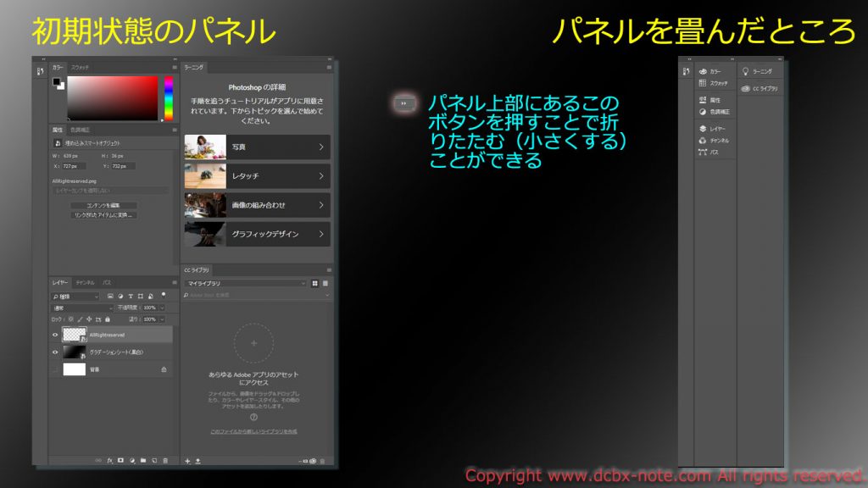
Task: Delete layer with Layers panel trash icon
Action: [x=165, y=460]
